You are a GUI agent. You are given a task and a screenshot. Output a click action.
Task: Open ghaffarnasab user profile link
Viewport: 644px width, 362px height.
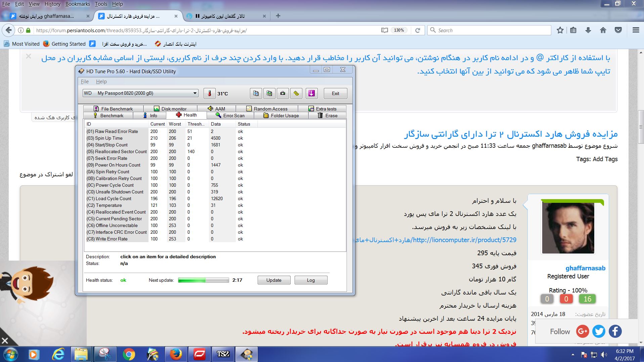click(x=585, y=268)
